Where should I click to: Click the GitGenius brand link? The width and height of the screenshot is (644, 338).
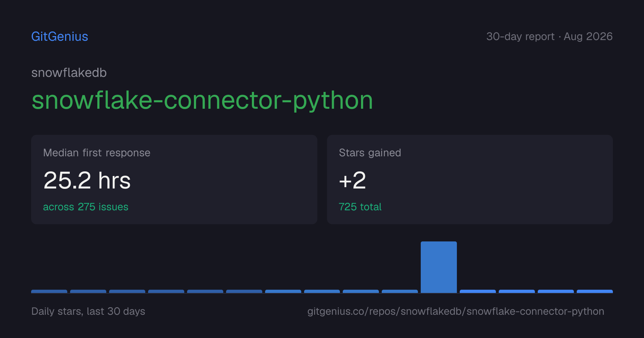[x=60, y=36]
